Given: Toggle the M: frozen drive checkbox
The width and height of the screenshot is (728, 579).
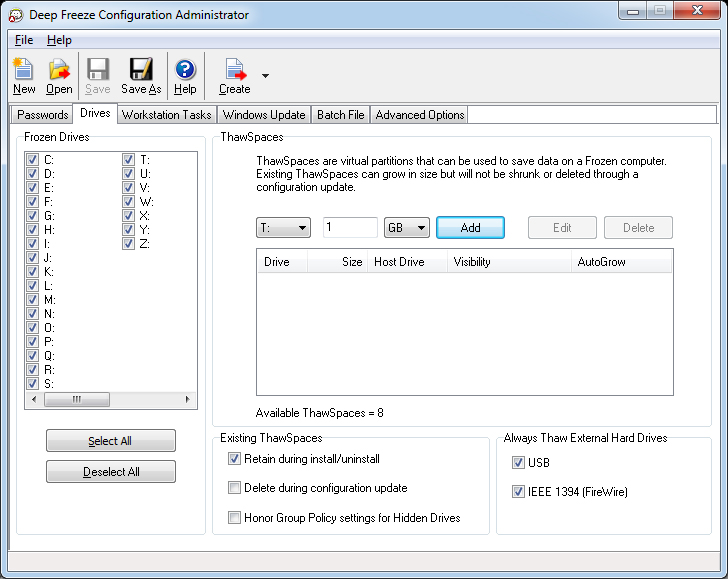Looking at the screenshot, I should coord(32,299).
